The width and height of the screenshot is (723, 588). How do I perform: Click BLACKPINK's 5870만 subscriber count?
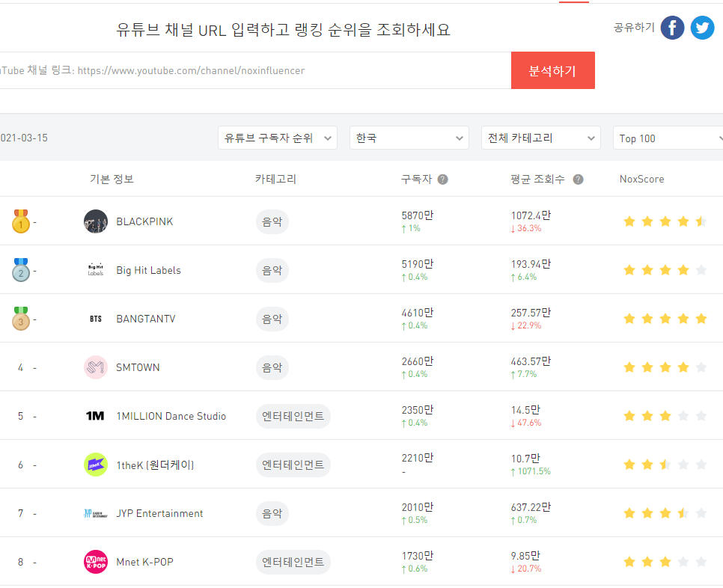pos(418,215)
